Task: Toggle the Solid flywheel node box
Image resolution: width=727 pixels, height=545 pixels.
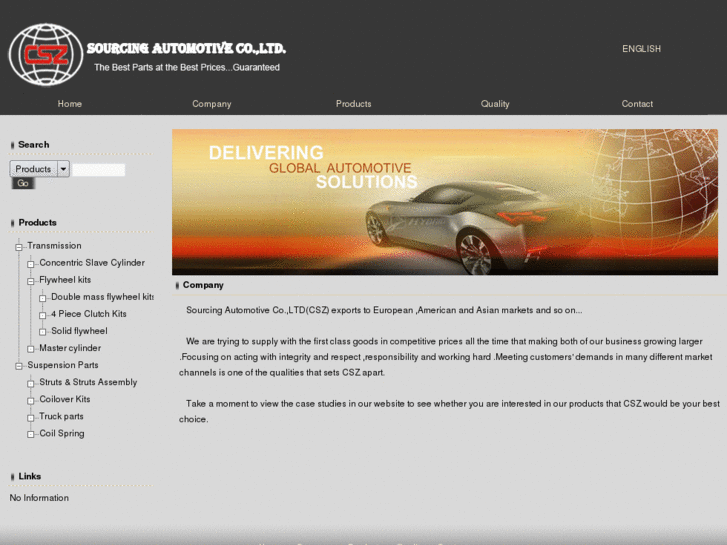Action: click(43, 332)
